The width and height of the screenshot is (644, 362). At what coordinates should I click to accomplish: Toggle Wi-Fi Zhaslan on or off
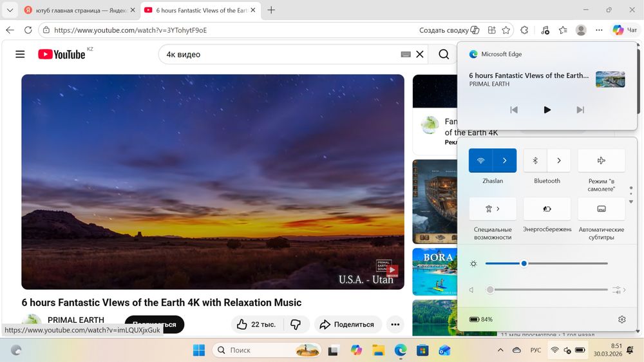pyautogui.click(x=480, y=160)
